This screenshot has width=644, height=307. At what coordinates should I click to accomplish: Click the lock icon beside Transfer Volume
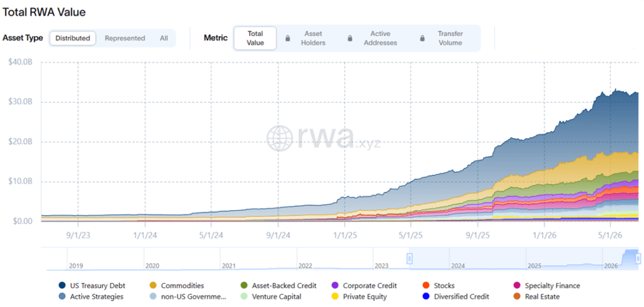pos(422,38)
